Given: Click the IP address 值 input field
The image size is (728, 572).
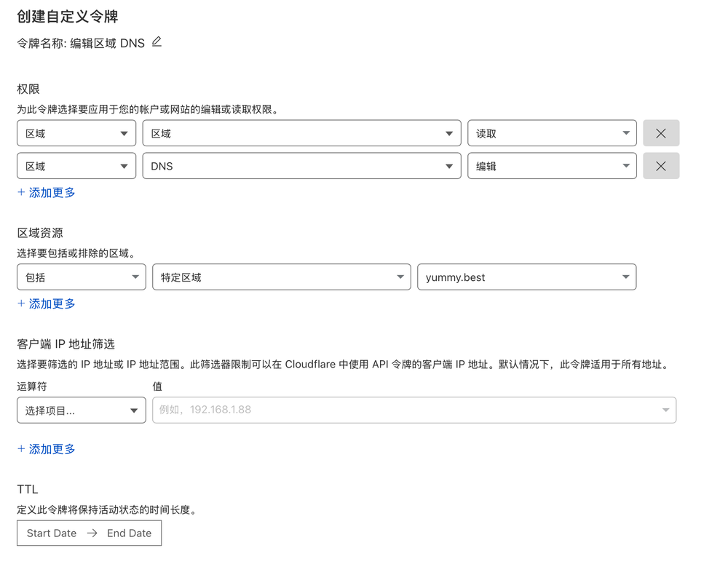Looking at the screenshot, I should click(408, 410).
